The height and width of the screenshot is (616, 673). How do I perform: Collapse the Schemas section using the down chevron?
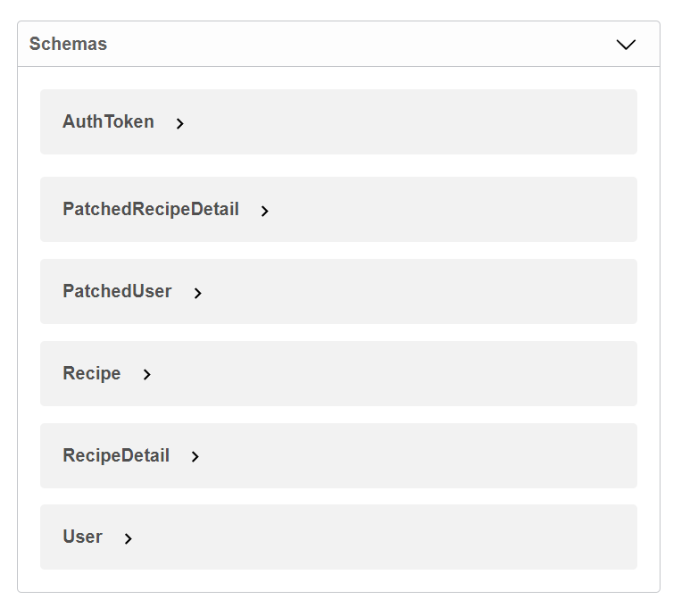coord(626,45)
